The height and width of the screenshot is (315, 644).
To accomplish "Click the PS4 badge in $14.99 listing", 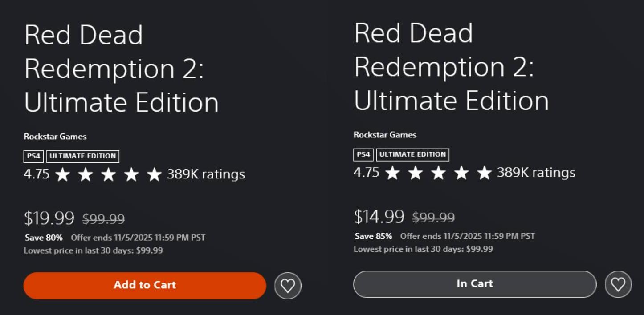I will [x=363, y=154].
